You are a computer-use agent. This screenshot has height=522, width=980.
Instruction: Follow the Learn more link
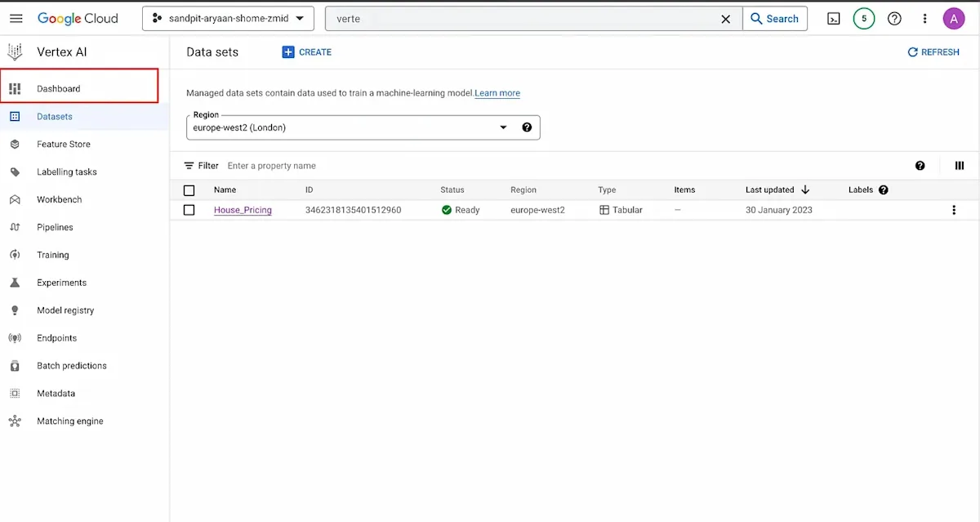point(497,93)
